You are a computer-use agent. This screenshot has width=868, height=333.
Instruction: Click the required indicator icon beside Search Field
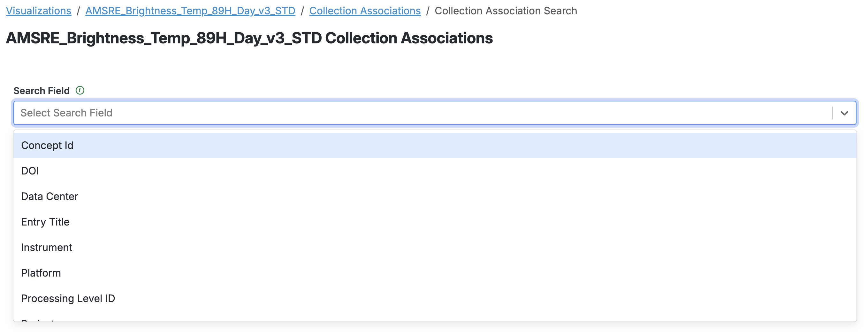(80, 91)
